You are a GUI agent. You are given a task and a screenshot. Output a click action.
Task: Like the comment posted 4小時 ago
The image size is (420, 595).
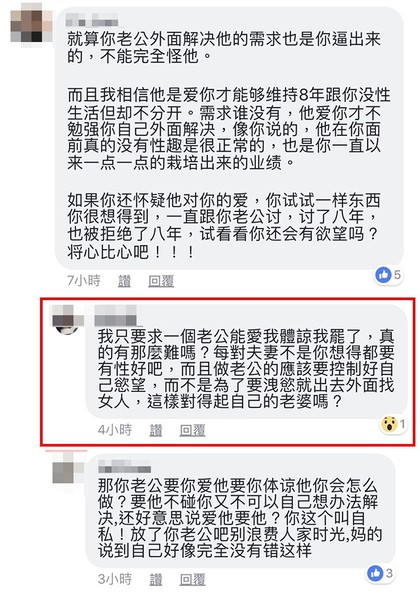pyautogui.click(x=156, y=430)
